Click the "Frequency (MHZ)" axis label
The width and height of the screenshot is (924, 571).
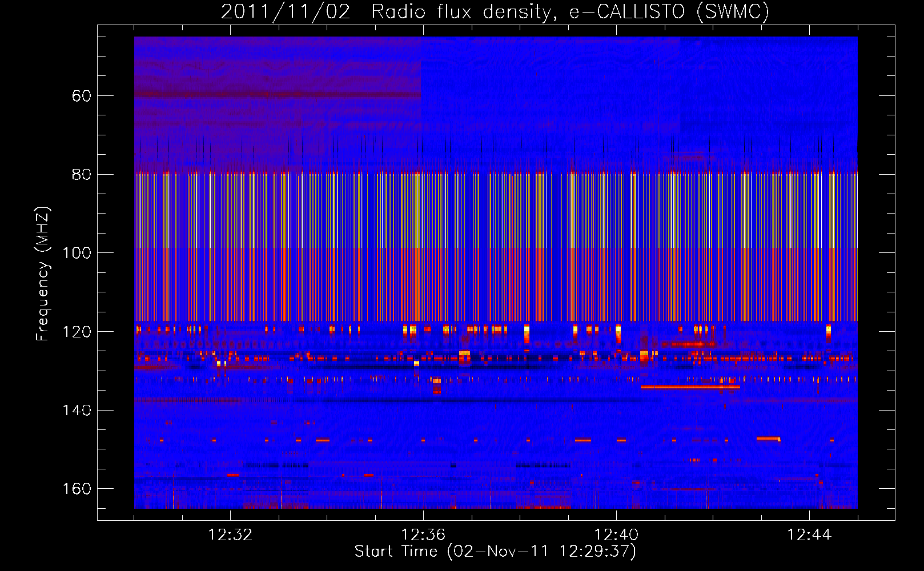coord(43,274)
